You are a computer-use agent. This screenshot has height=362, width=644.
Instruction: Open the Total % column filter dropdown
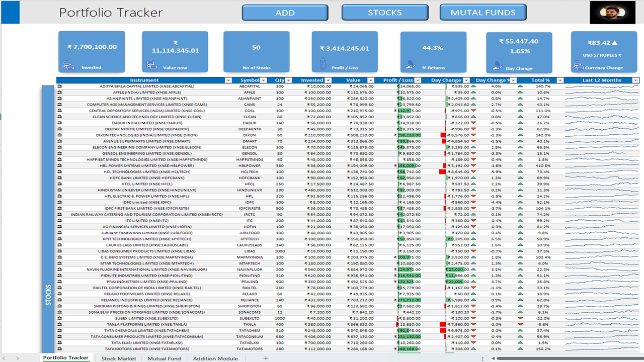tap(560, 80)
